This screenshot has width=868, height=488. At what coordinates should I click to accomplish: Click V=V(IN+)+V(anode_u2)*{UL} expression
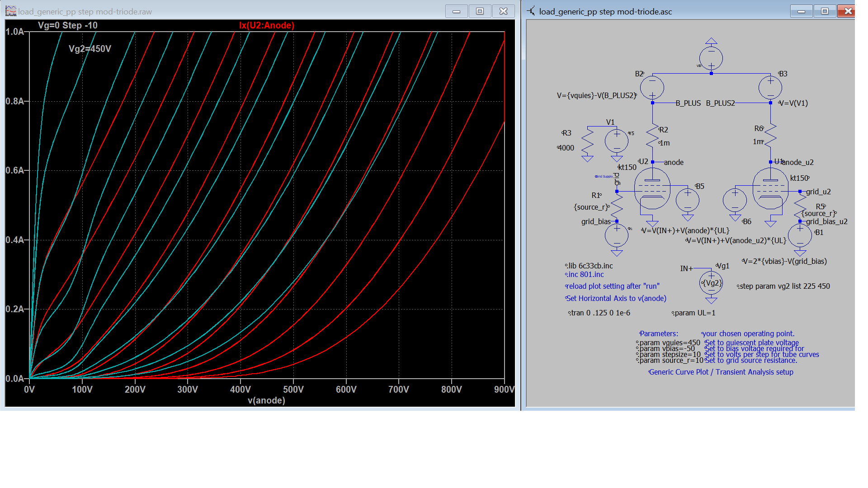click(x=736, y=240)
